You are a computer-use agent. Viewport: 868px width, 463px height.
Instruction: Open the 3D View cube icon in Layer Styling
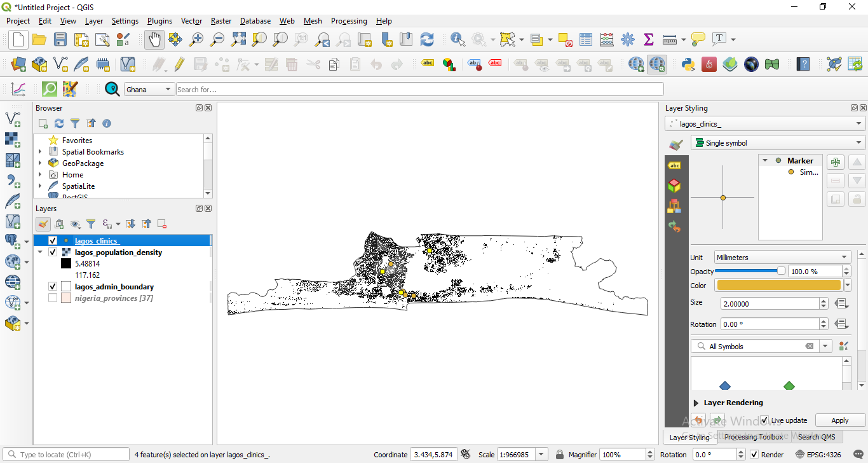tap(674, 186)
